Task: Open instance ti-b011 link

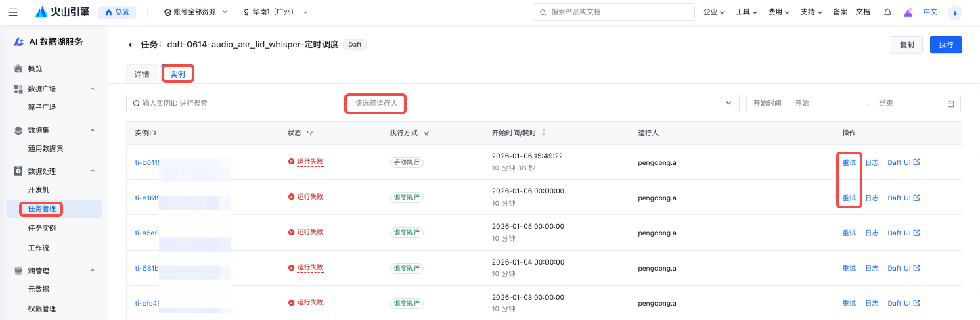Action: click(x=147, y=162)
